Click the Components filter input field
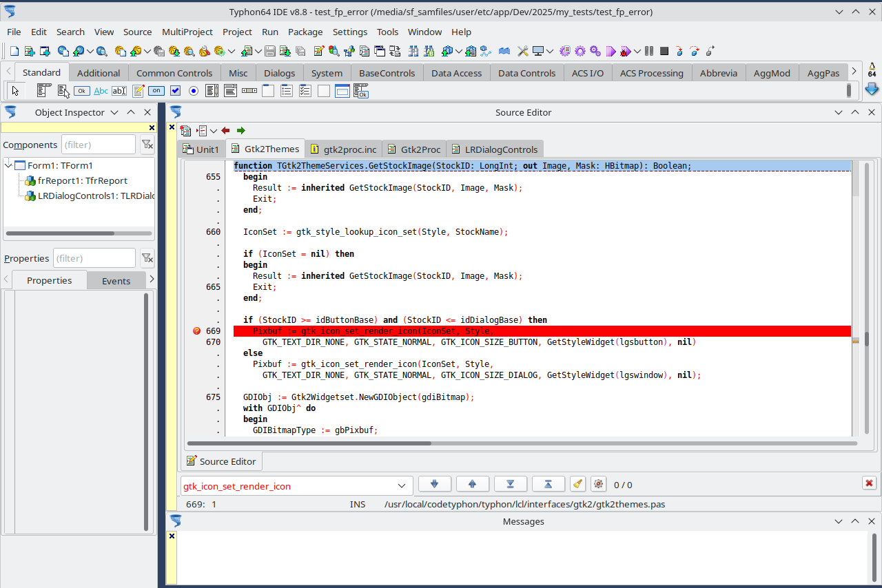The height and width of the screenshot is (588, 882). point(98,145)
